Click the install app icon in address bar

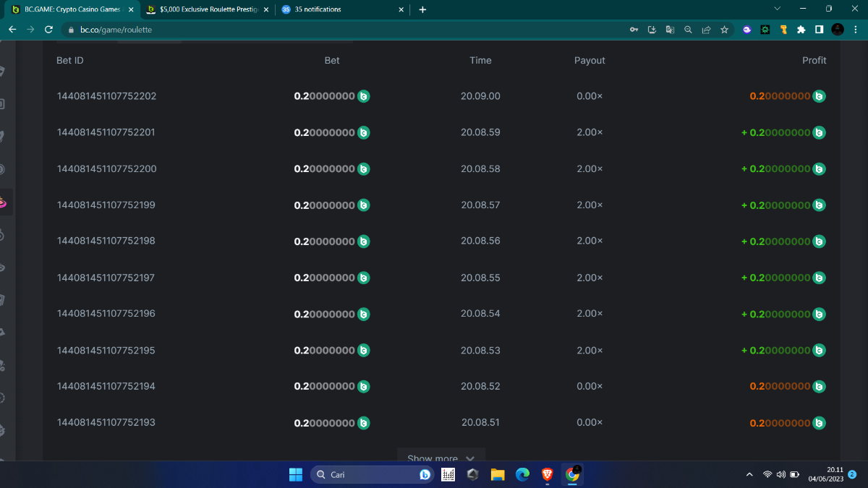(x=652, y=30)
